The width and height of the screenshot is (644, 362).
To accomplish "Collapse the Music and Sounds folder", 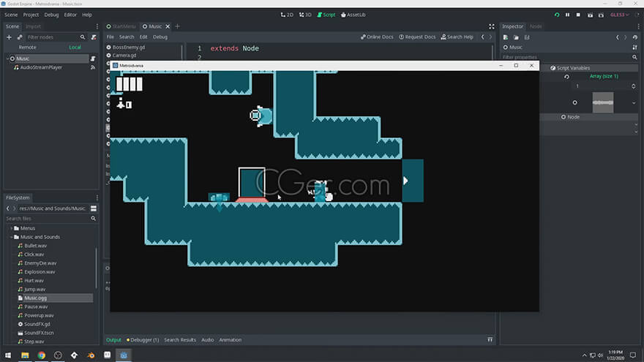I will (x=12, y=237).
